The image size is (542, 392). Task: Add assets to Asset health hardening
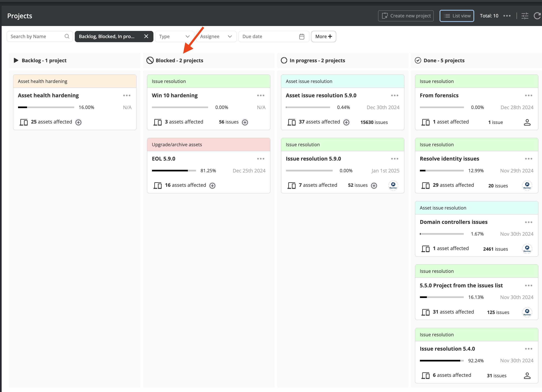78,122
